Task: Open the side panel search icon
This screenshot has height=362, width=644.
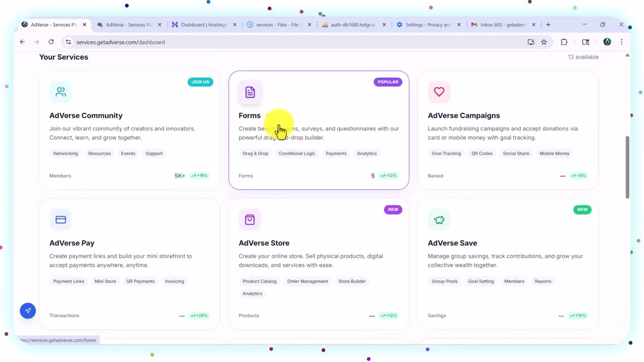Action: [586, 42]
